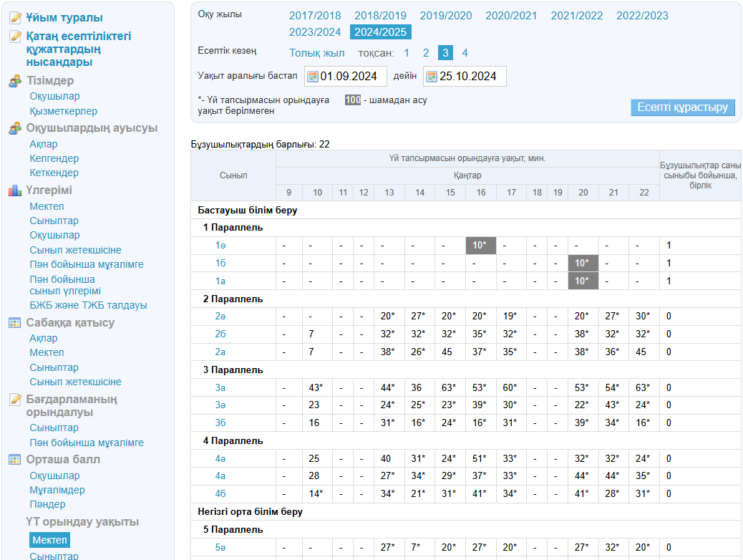Image resolution: width=743 pixels, height=560 pixels.
Task: Click the bar chart icon beside Үлгерімі
Action: pos(15,190)
